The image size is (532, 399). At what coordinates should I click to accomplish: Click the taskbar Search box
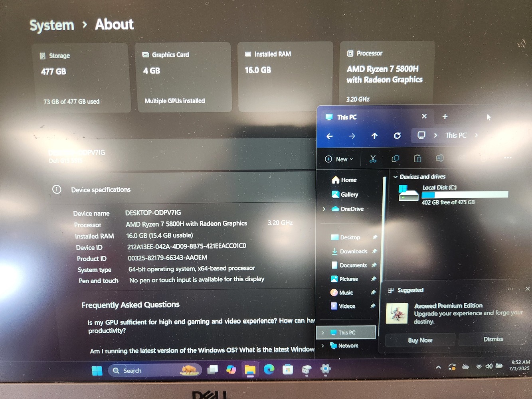(154, 370)
